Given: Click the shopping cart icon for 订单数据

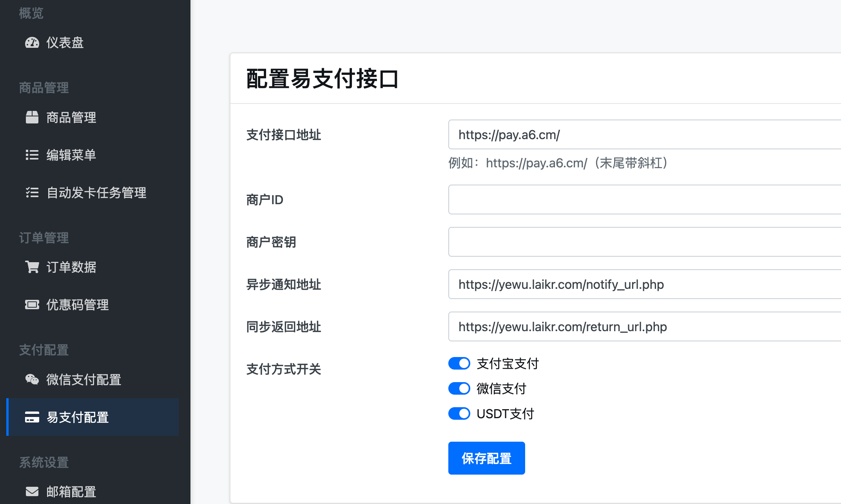Looking at the screenshot, I should (x=33, y=268).
